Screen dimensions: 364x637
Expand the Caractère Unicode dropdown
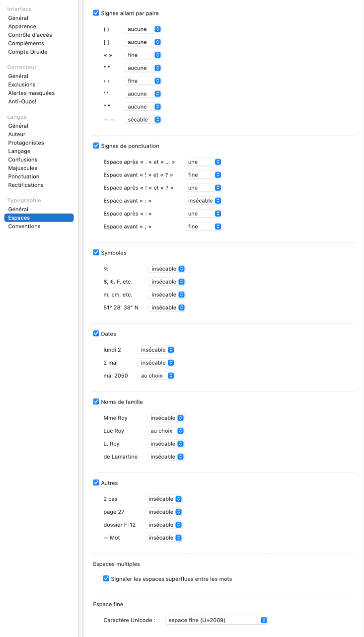[217, 620]
